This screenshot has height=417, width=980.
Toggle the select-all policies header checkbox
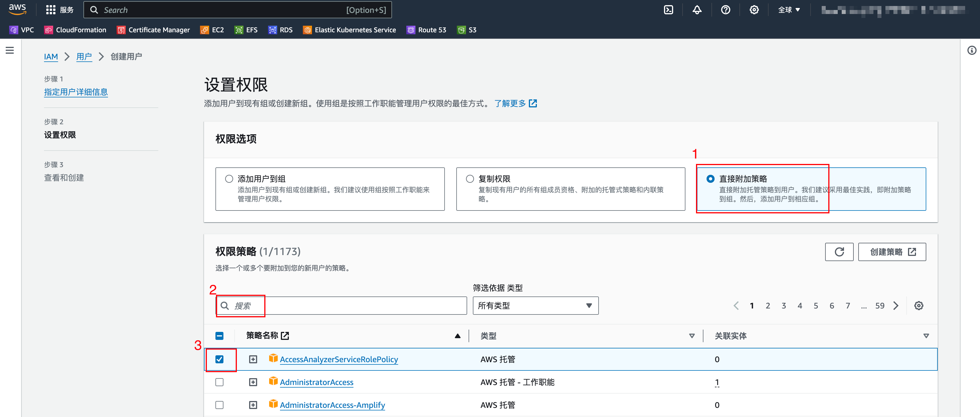point(219,336)
